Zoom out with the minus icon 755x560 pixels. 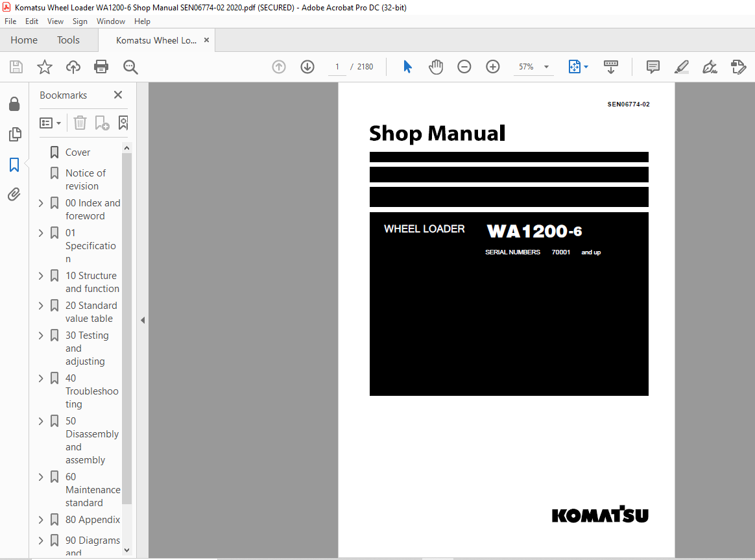pyautogui.click(x=464, y=67)
